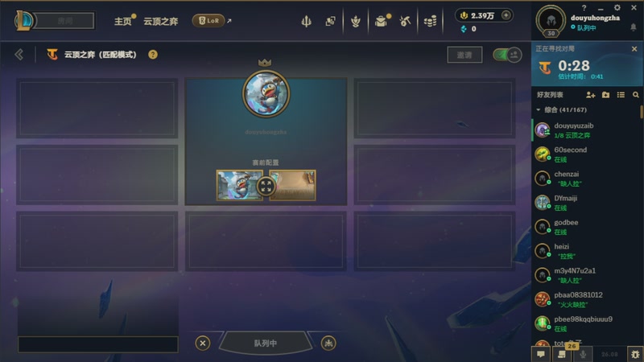Toggle the open party switch

pyautogui.click(x=507, y=55)
